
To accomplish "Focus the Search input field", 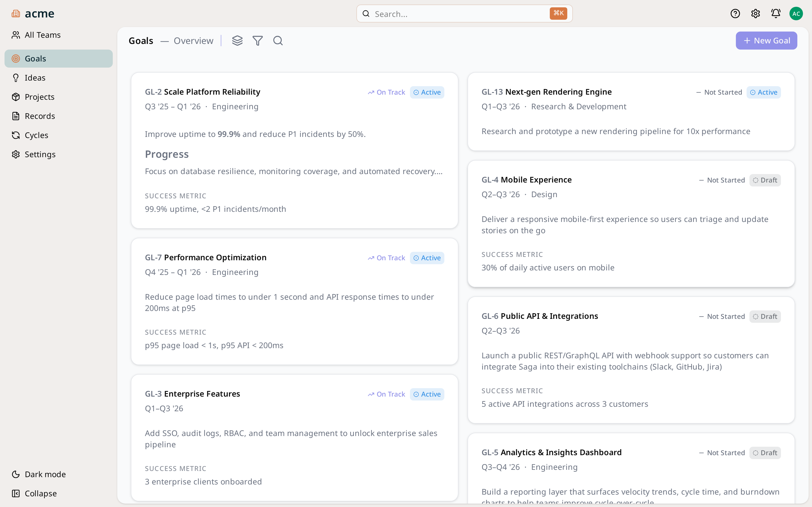I will tap(460, 14).
